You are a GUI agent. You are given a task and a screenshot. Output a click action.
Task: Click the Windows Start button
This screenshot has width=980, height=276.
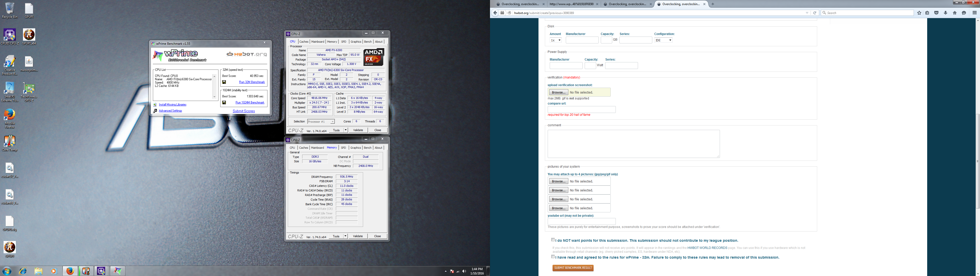point(7,271)
